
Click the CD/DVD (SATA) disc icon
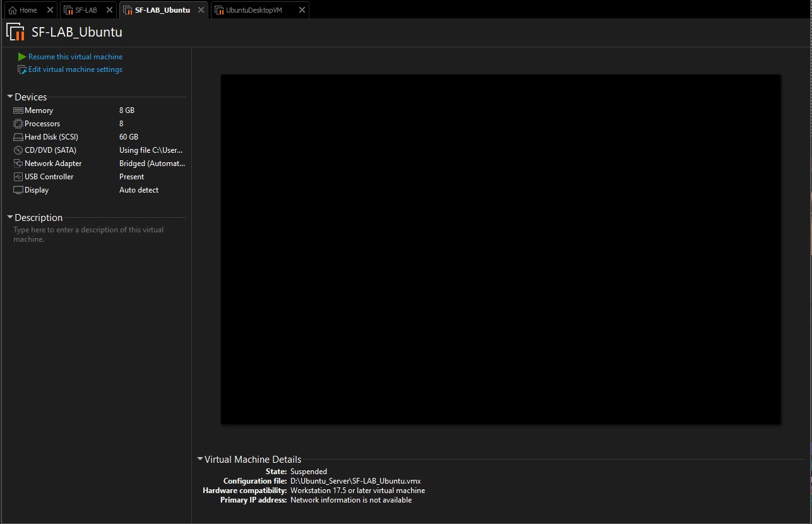pos(18,150)
